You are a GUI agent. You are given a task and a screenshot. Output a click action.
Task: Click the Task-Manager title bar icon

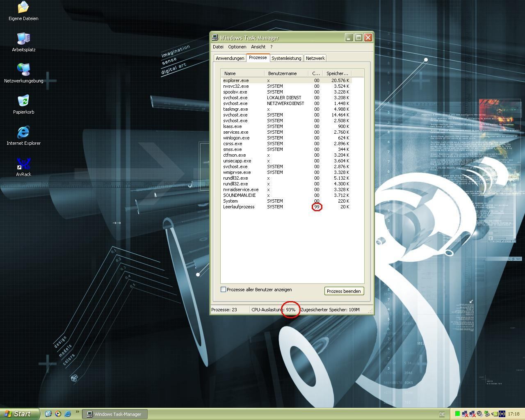click(215, 37)
